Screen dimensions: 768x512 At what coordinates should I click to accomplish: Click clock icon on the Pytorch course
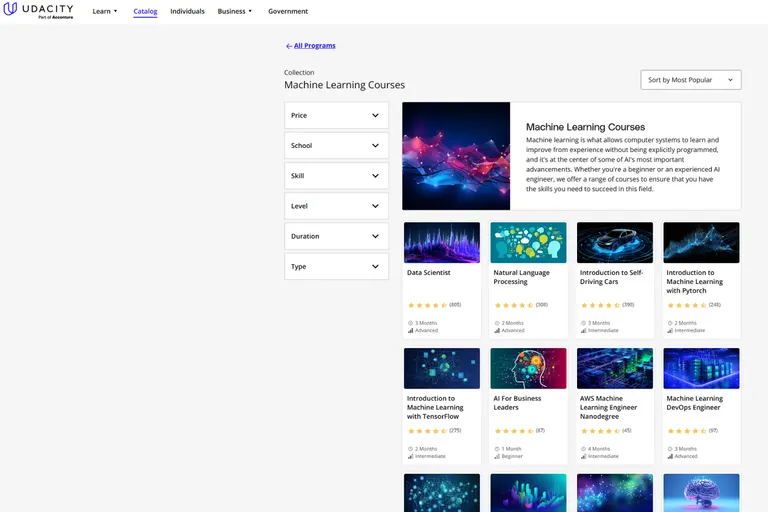[x=670, y=323]
